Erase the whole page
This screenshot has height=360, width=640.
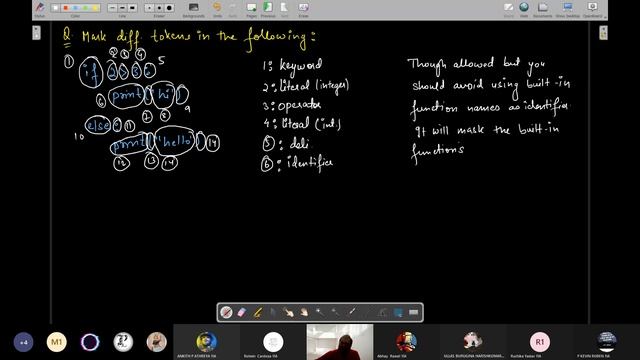[303, 7]
